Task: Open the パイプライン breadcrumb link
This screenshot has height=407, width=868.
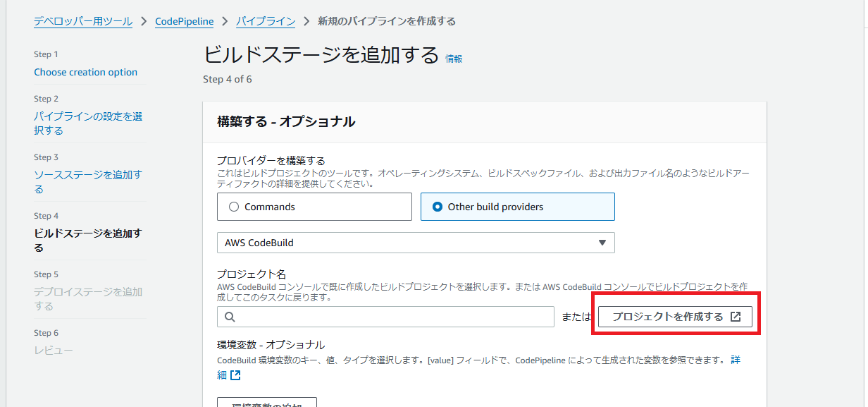Action: click(x=266, y=21)
